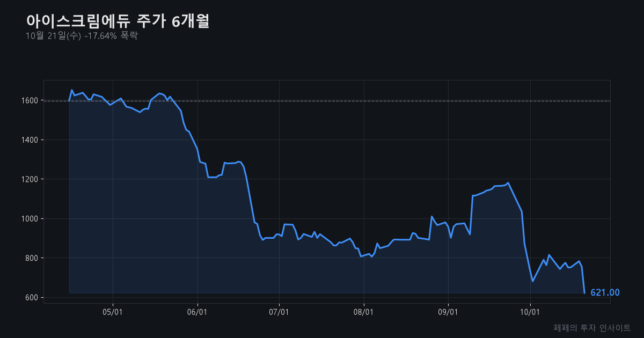This screenshot has height=338, width=644.
Task: Select the date label "10/01"
Action: [530, 312]
